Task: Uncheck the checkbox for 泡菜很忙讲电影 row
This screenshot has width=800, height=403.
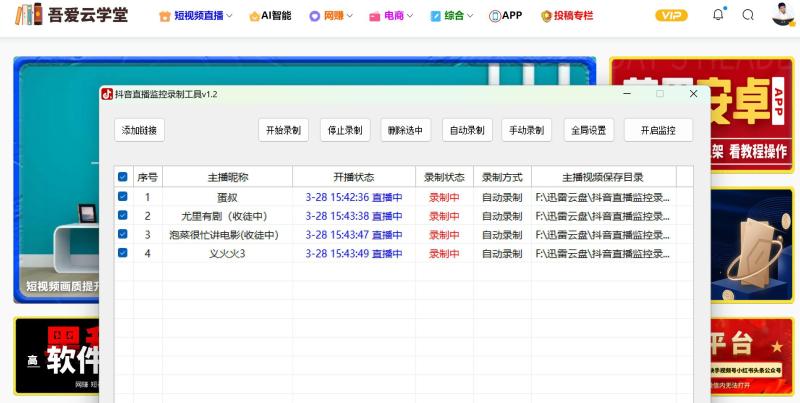Action: pos(122,234)
